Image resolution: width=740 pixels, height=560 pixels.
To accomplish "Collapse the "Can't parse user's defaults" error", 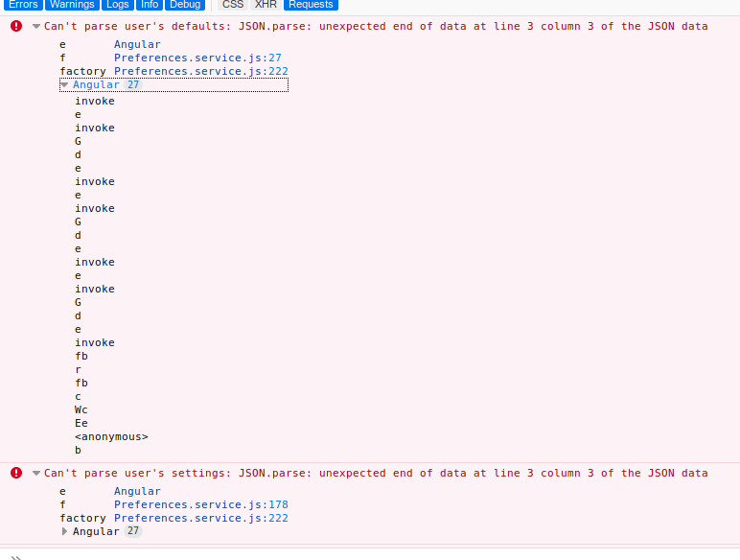I will point(35,27).
